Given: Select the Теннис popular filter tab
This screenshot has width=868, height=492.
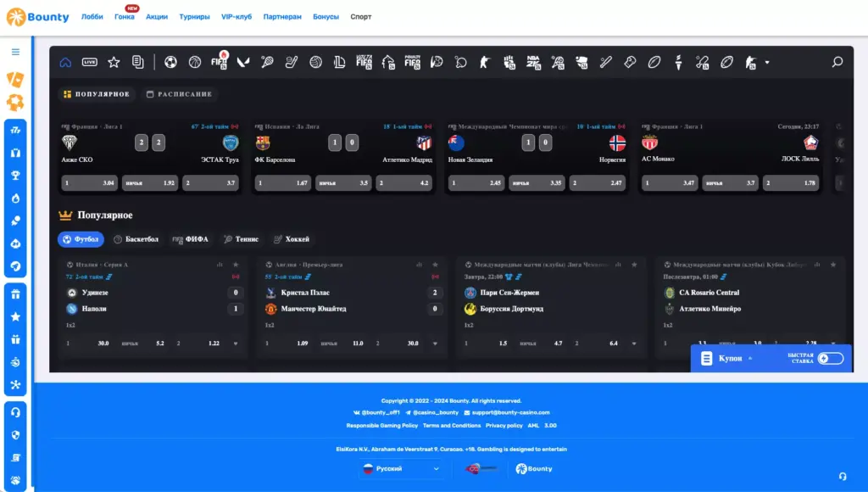Looking at the screenshot, I should [241, 239].
